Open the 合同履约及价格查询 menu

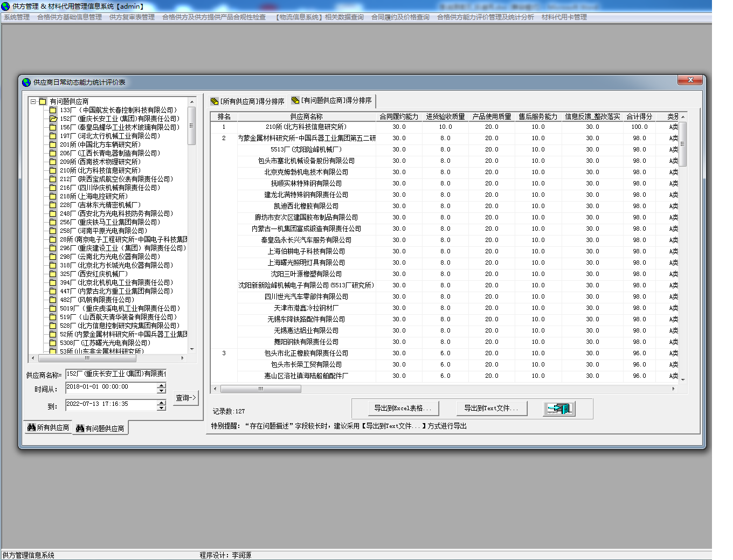click(400, 17)
